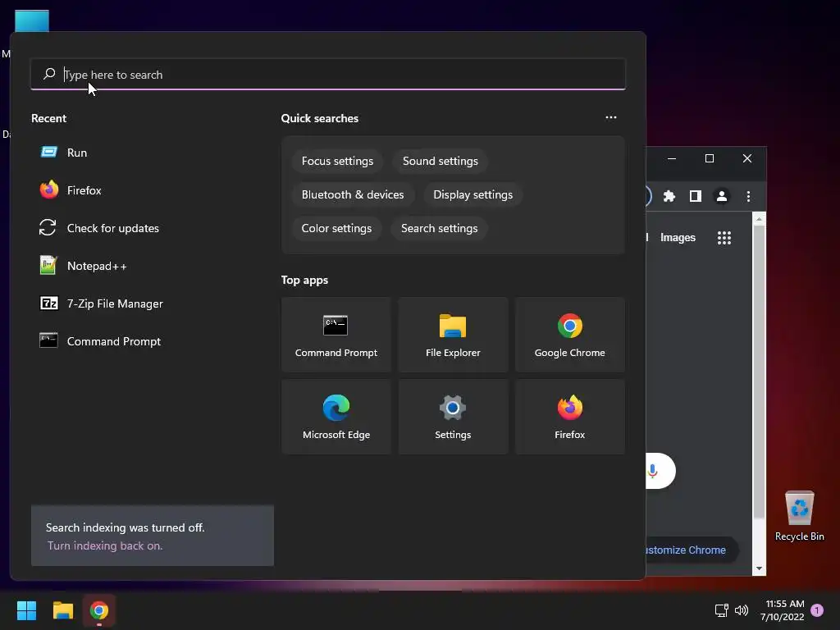Launch Google Chrome from Top apps

[x=570, y=335]
